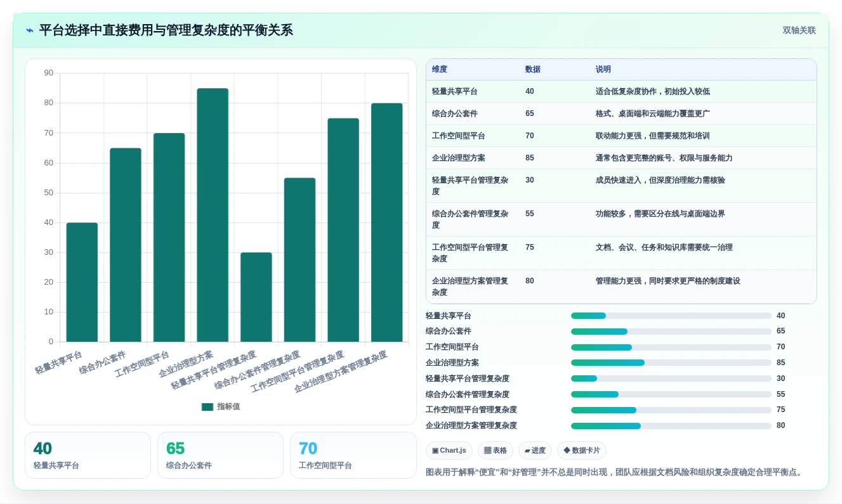Click the 企业治理型方案管理复杂度 progress bar

(x=671, y=426)
